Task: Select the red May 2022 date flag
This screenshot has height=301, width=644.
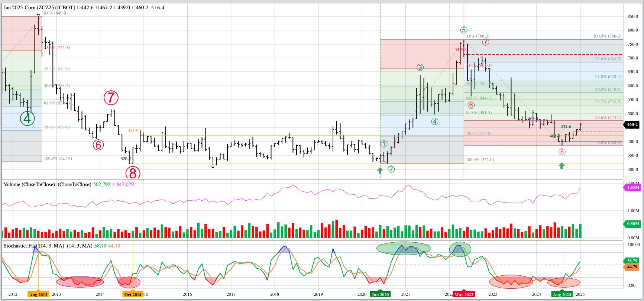Action: tap(463, 294)
